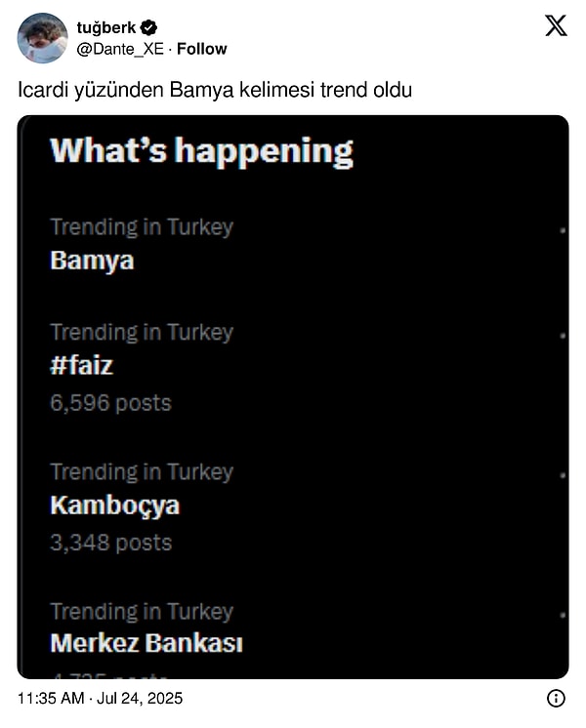Select the #faiz trending hashtag
The image size is (586, 728).
(81, 366)
